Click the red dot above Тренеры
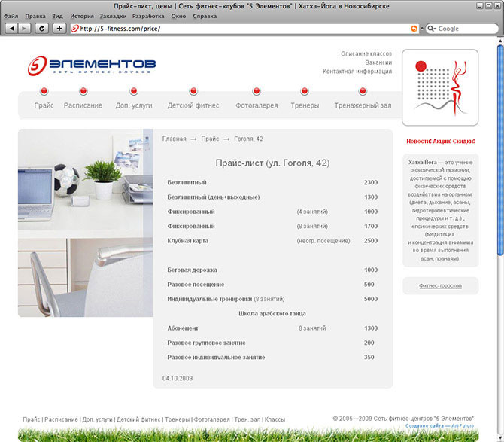 [305, 91]
